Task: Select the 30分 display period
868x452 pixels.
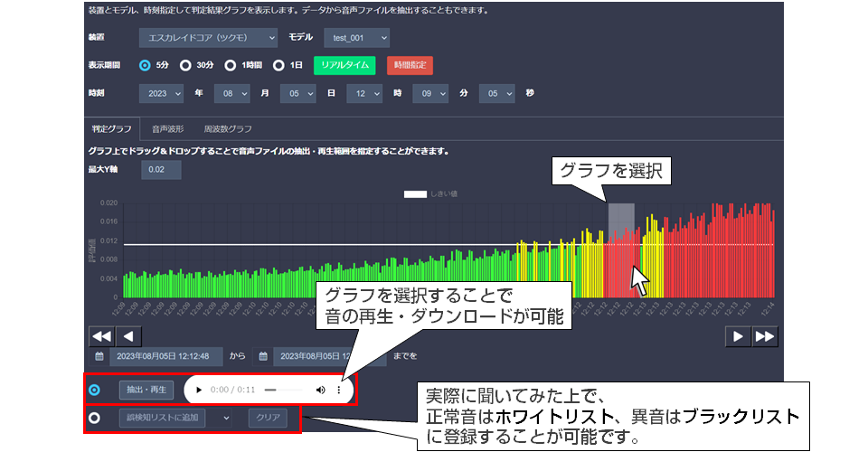Action: pyautogui.click(x=185, y=65)
